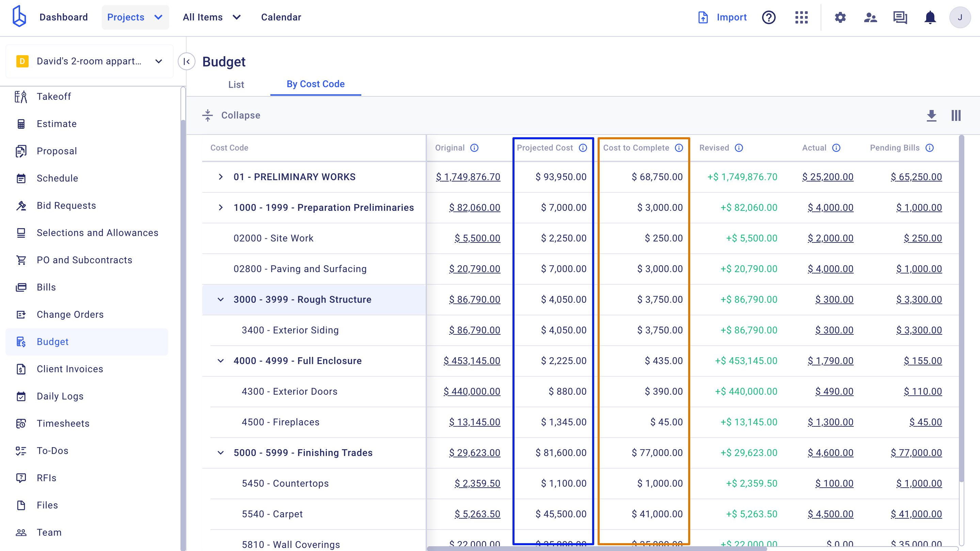Go to the Dashboard menu item

click(64, 17)
